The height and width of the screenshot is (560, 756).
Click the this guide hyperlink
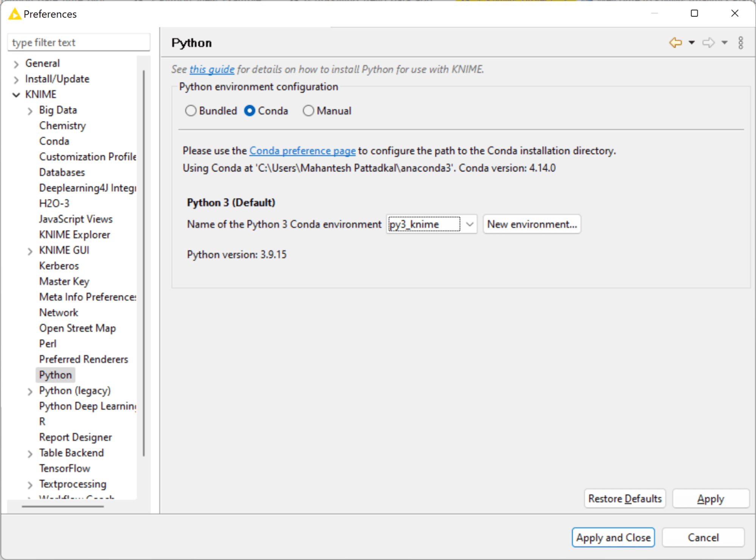pos(211,69)
